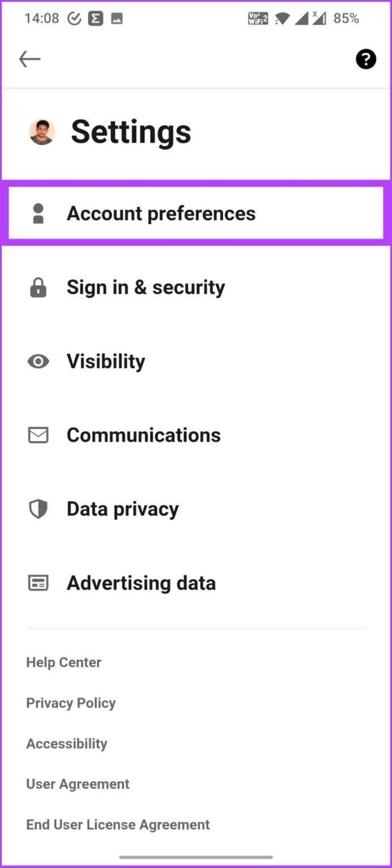392x868 pixels.
Task: Open the Help Center link
Action: coord(63,662)
